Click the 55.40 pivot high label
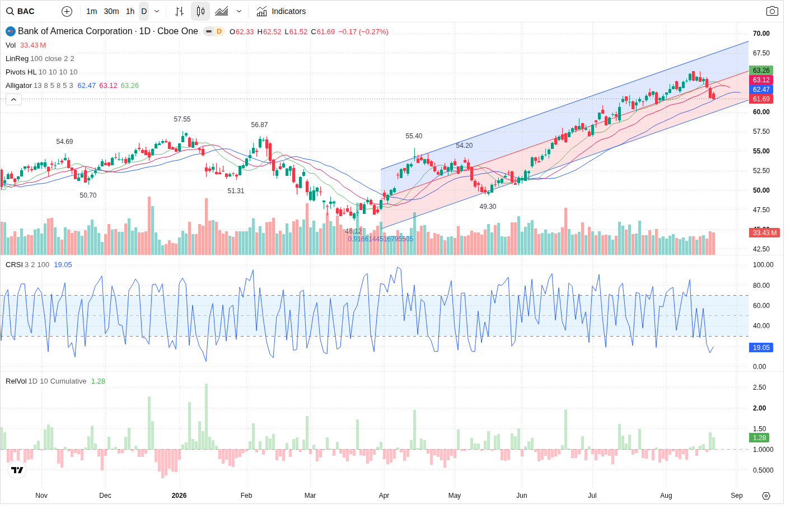This screenshot has width=795, height=532. coord(414,136)
